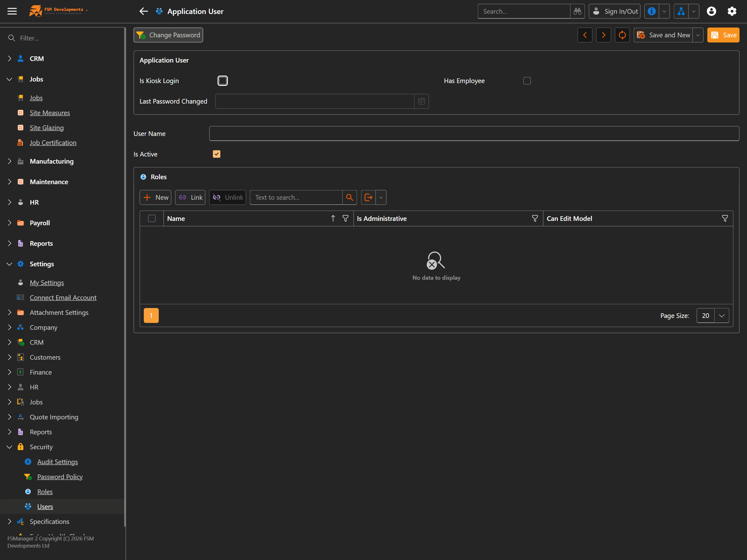Collapse the top-level Jobs menu group
Viewport: 747px width, 560px height.
[x=9, y=79]
